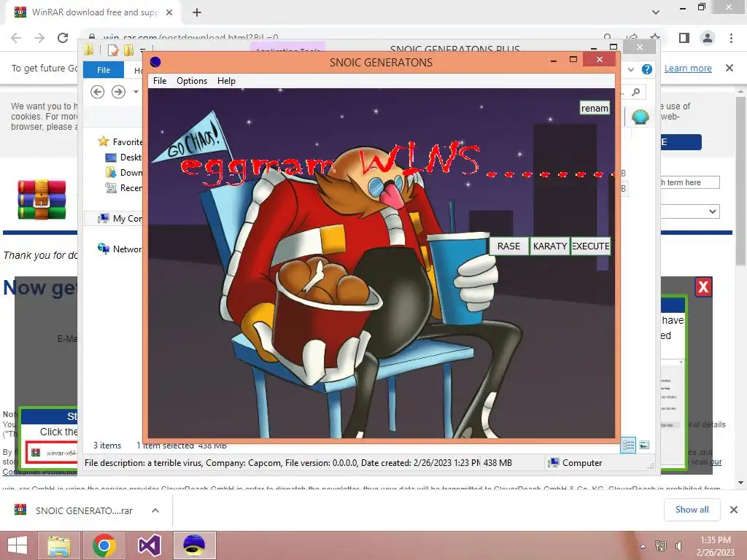Click the search term input on WinRAR page
This screenshot has height=560, width=747.
coord(690,182)
